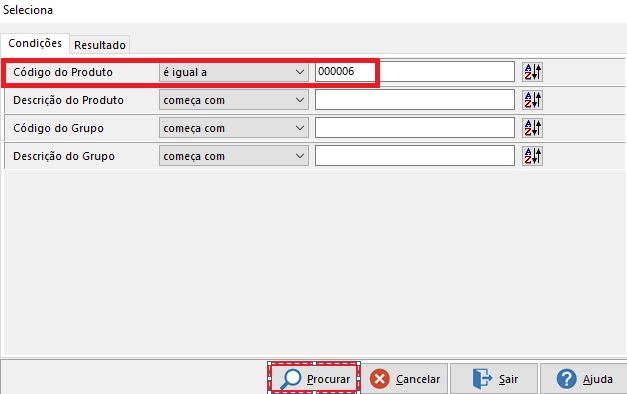Click the Sair button
Screen dimensions: 627x394
coord(494,378)
